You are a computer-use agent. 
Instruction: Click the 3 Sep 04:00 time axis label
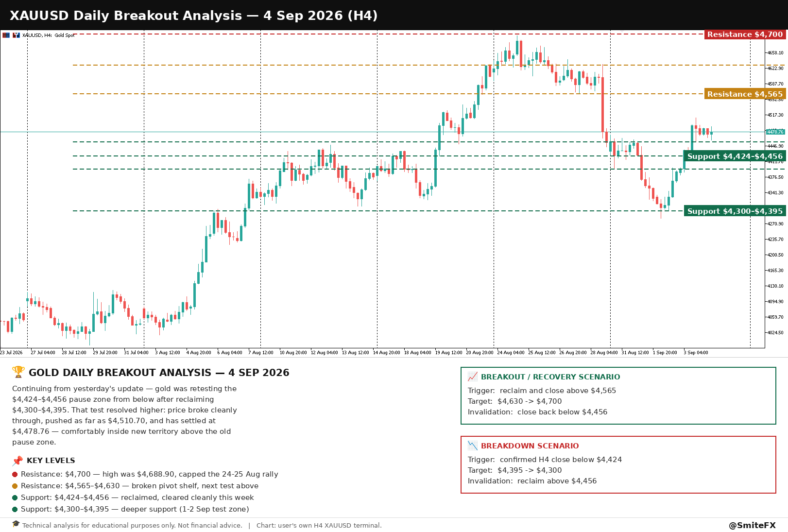[696, 352]
